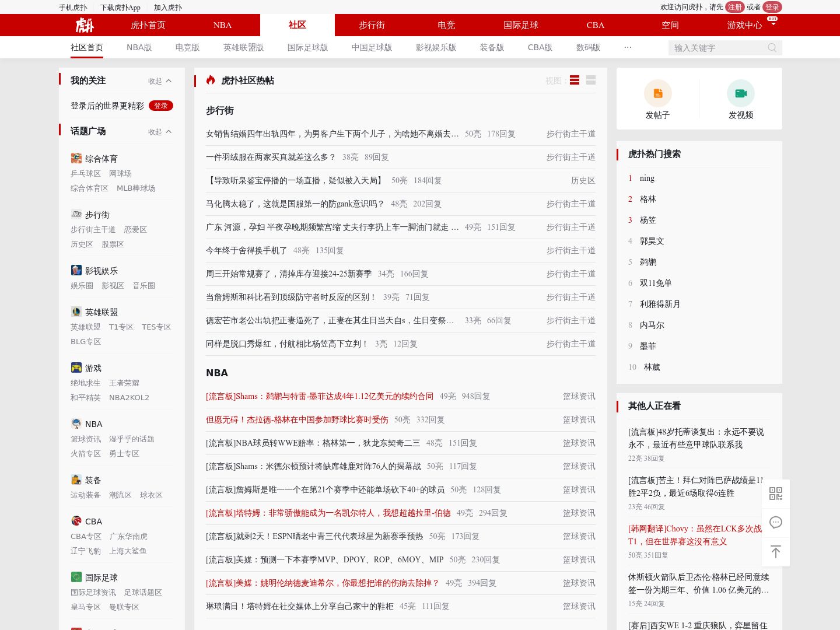Select the 数码版 sub-tab
This screenshot has width=840, height=630.
(x=589, y=47)
